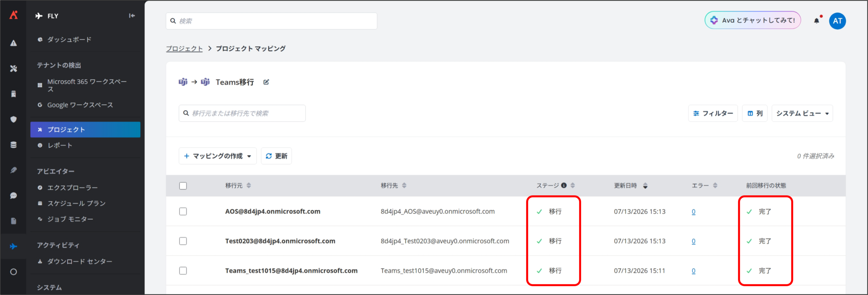
Task: Click the 更新 refresh button
Action: [276, 156]
